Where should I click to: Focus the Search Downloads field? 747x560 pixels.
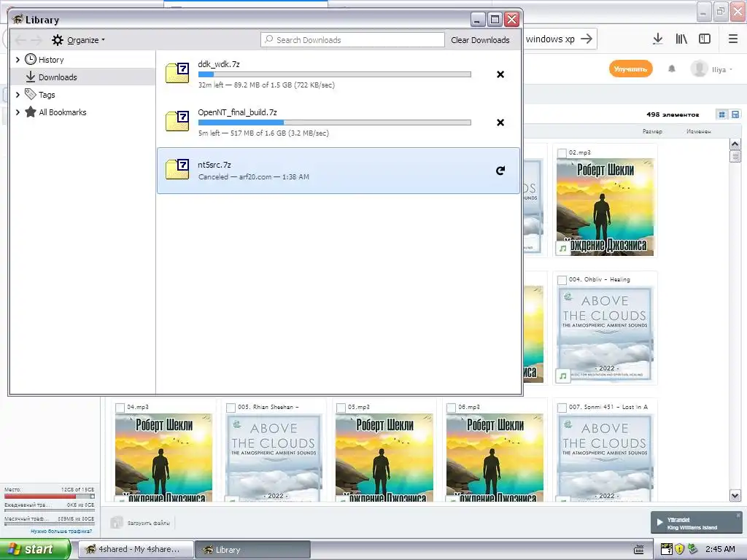click(352, 40)
